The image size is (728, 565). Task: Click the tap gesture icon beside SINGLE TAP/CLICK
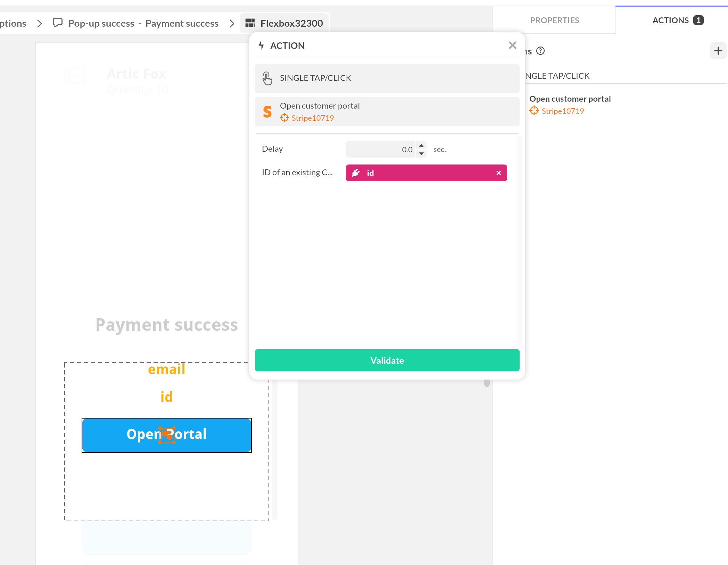click(x=267, y=78)
